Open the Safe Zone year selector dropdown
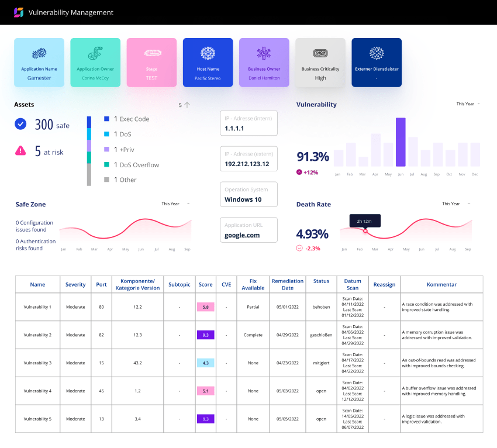The image size is (497, 448). [171, 204]
